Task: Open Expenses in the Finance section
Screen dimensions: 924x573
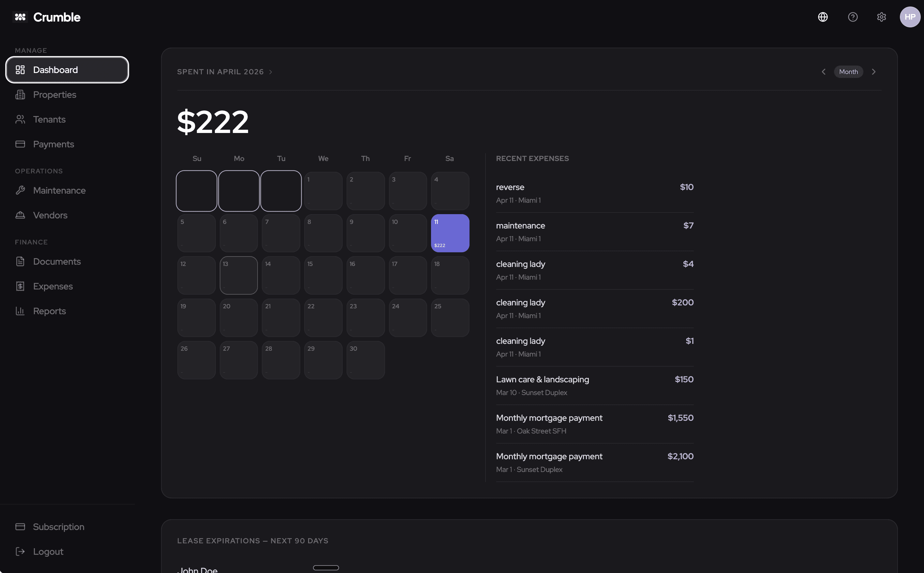Action: (x=53, y=286)
